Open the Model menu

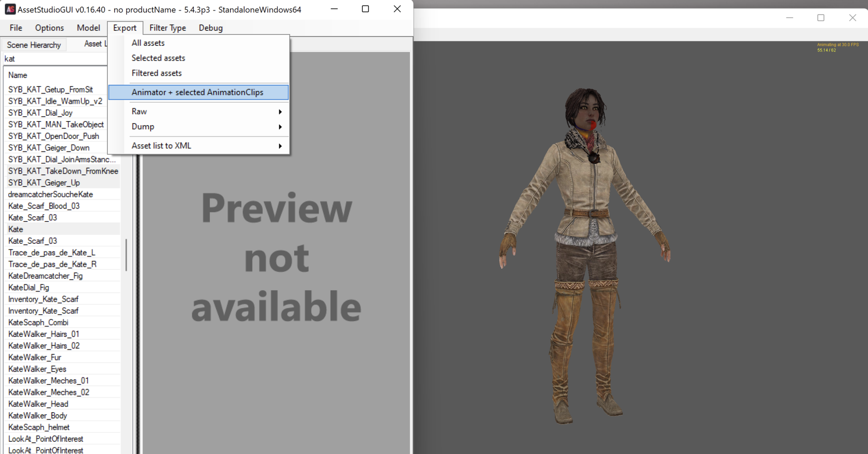[x=88, y=28]
